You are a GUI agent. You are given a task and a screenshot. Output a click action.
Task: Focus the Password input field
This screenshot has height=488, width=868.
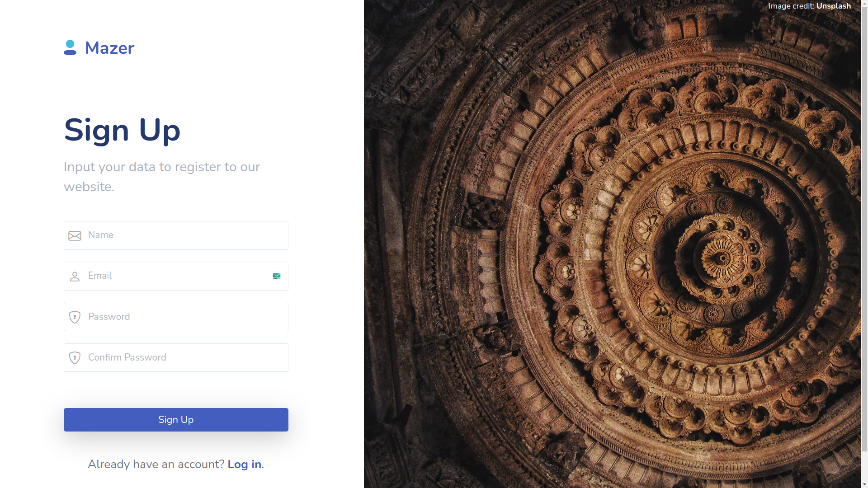181,317
